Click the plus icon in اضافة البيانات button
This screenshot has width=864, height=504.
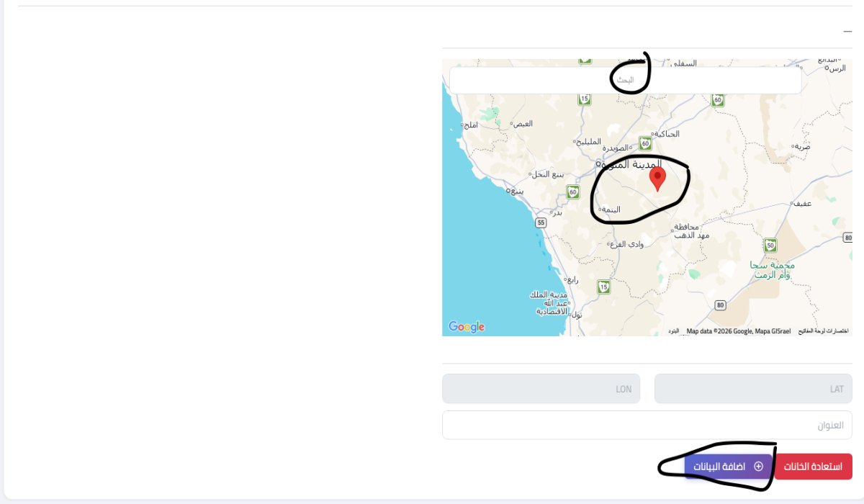coord(758,467)
